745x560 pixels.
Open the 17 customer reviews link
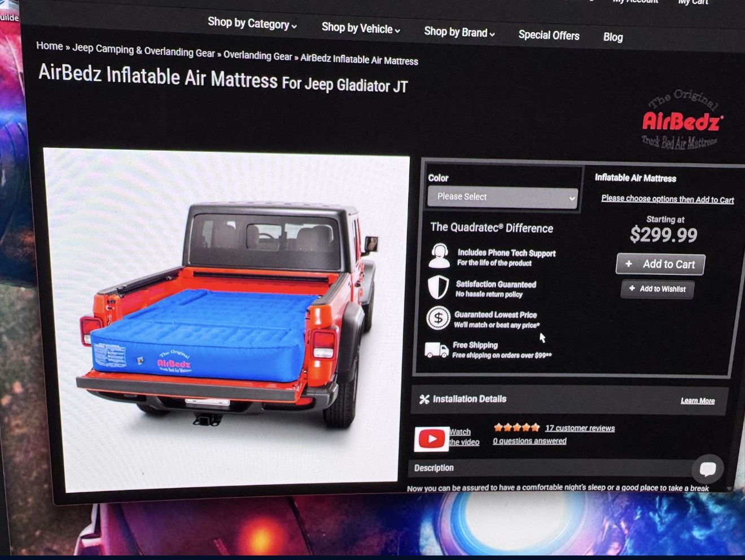(x=580, y=428)
